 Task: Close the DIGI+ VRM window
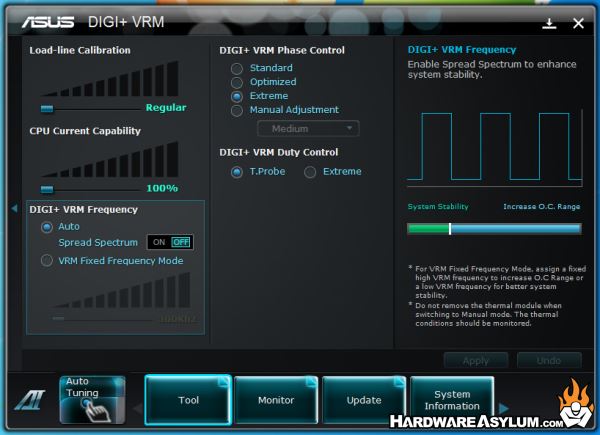pos(578,24)
